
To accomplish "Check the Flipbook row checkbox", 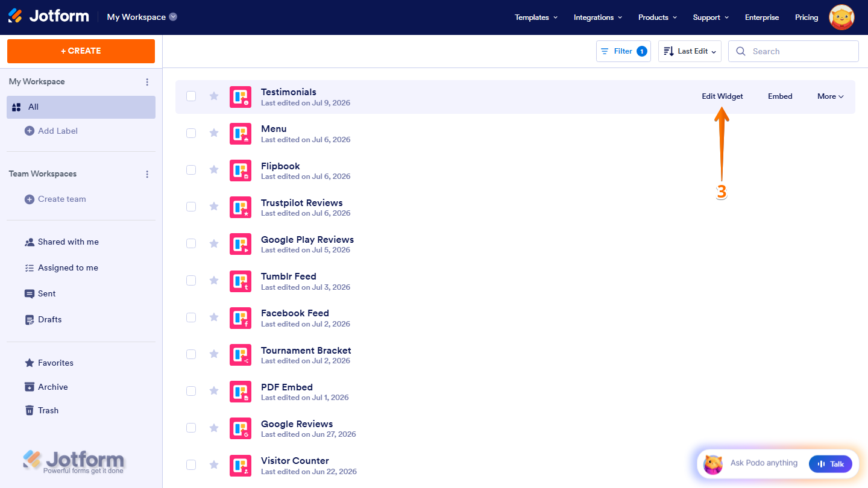I will click(191, 170).
